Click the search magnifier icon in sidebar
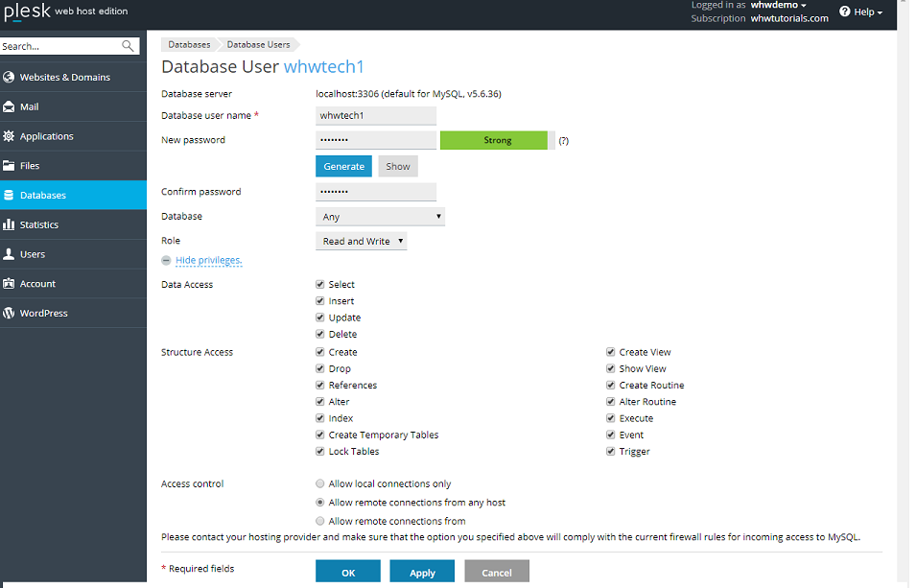 coord(128,46)
